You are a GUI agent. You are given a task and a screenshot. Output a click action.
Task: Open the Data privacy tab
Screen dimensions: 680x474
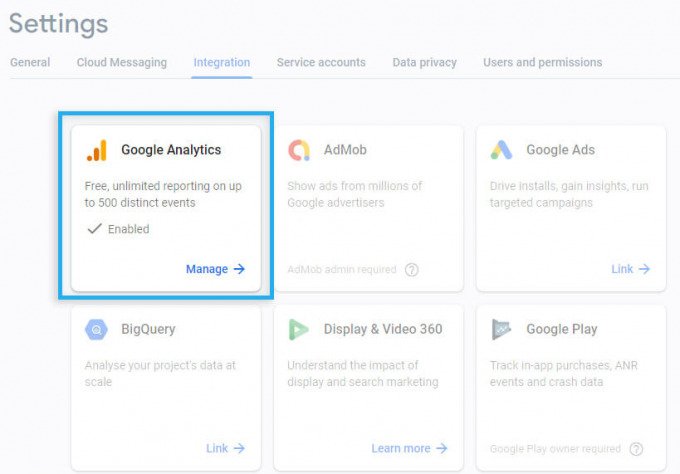[x=424, y=62]
